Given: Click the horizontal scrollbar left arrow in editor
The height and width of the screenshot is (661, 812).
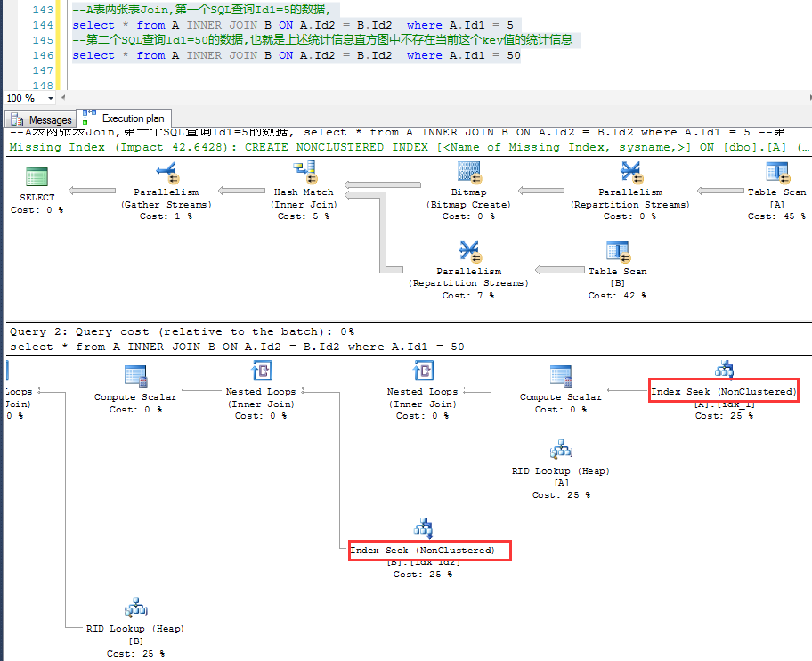Looking at the screenshot, I should 63,97.
